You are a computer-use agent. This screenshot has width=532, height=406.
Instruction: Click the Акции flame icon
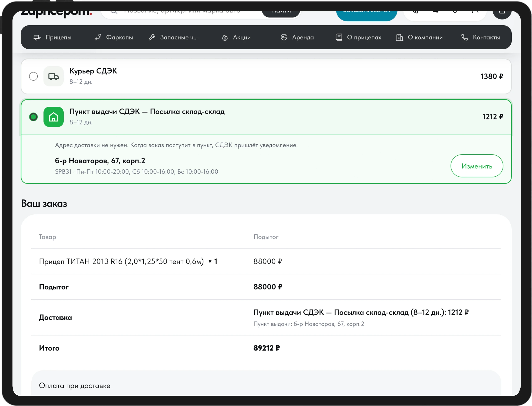click(225, 37)
